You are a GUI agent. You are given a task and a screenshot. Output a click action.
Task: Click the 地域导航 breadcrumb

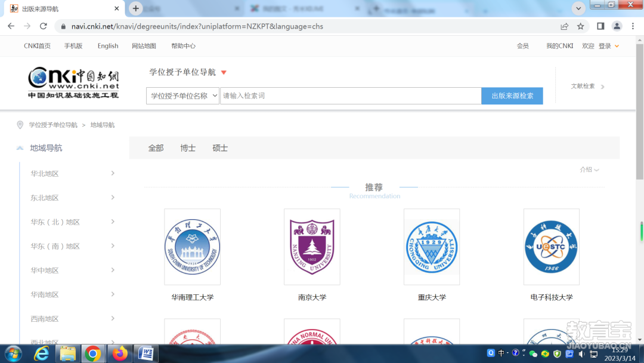click(x=103, y=125)
